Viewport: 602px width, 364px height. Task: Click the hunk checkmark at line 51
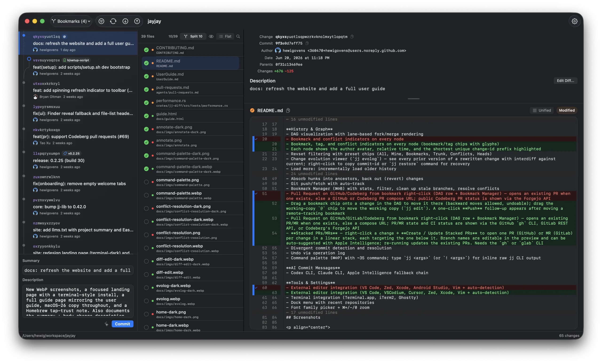[256, 193]
